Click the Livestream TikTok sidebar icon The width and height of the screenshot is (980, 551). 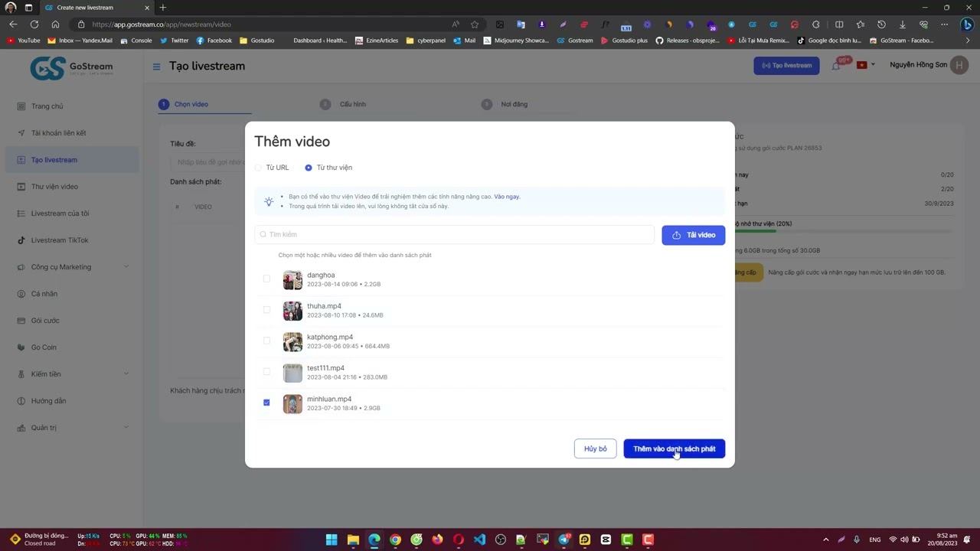[x=21, y=240]
